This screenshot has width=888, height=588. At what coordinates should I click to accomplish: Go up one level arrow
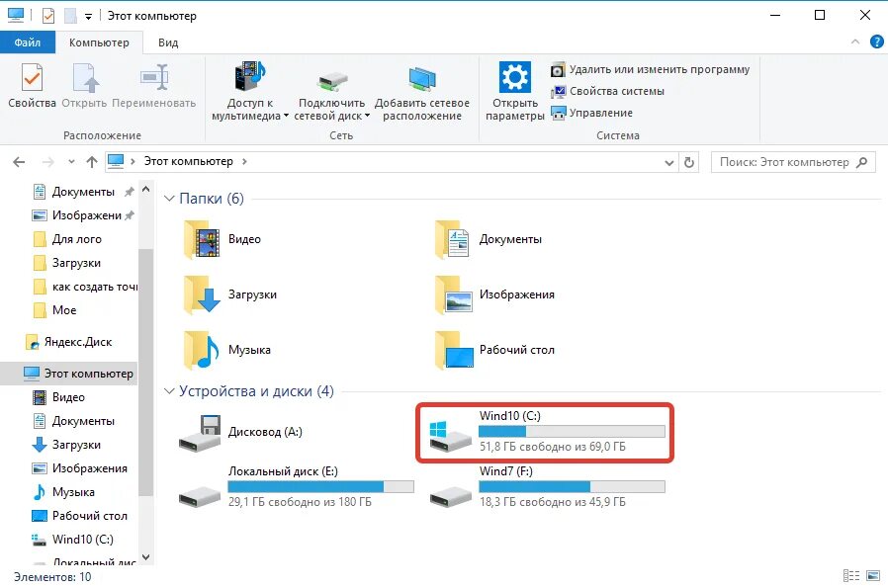coord(92,162)
